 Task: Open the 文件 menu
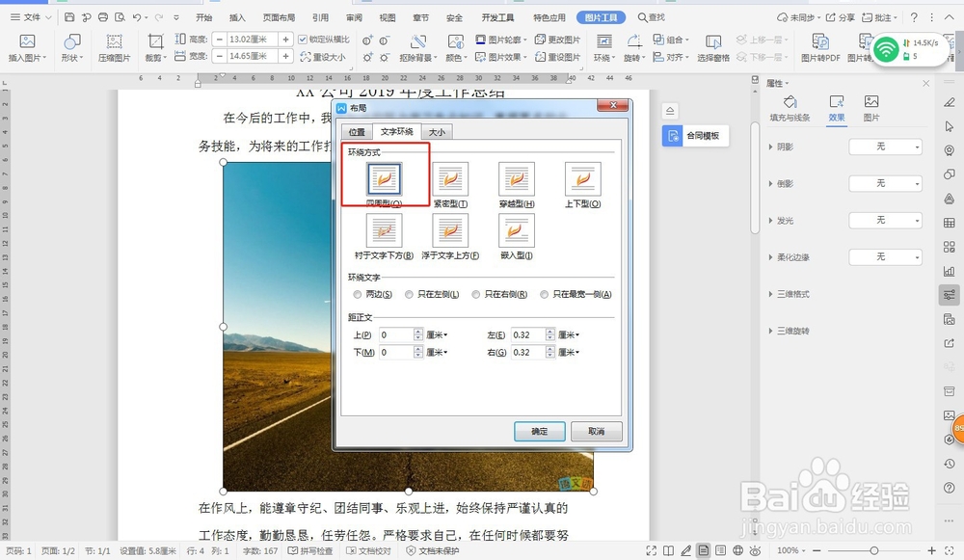click(x=31, y=17)
